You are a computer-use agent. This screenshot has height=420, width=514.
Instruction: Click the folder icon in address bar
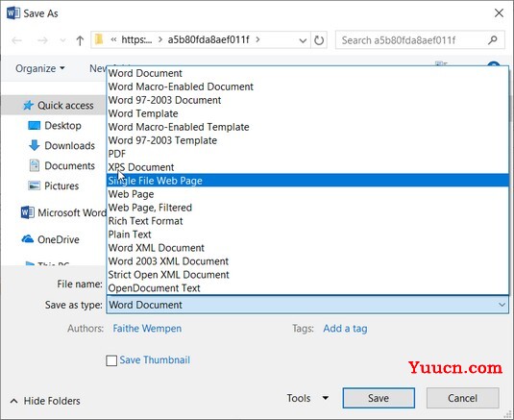tap(99, 39)
